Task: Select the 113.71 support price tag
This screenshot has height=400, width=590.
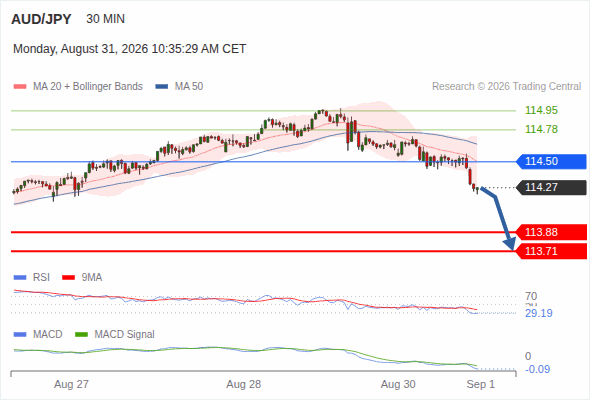Action: pyautogui.click(x=551, y=251)
